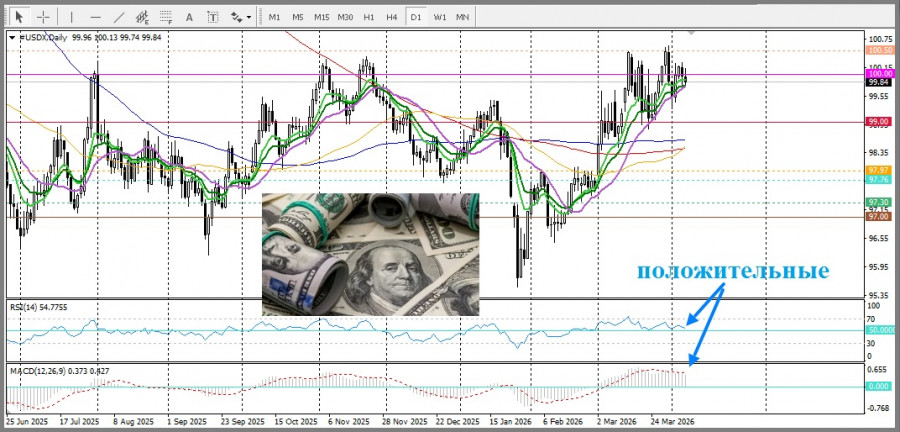Click the 100.75 value on price axis
This screenshot has height=432, width=900.
click(x=880, y=39)
